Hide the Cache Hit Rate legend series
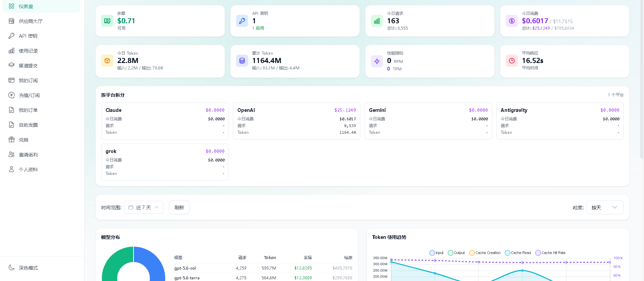Screen dimensions: 644x281 point(550,253)
